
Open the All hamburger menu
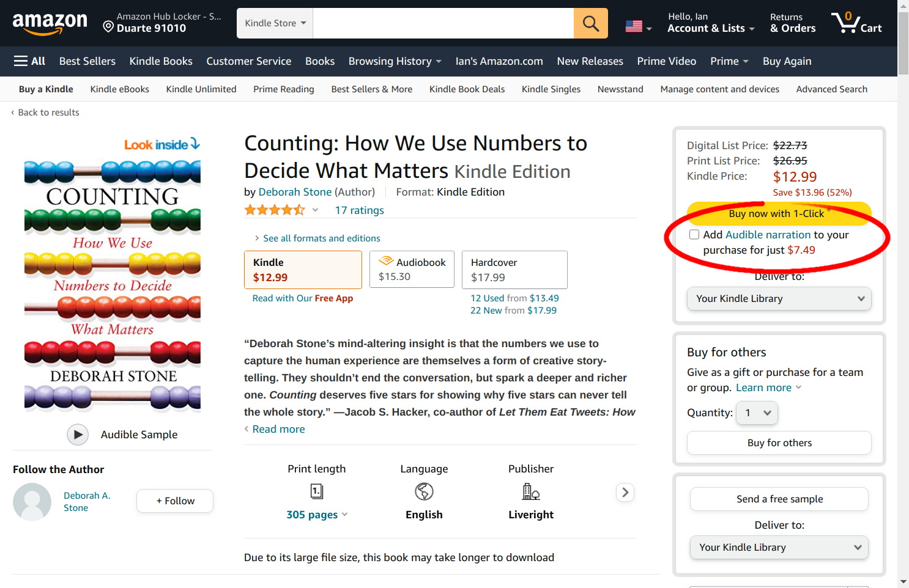coord(29,61)
